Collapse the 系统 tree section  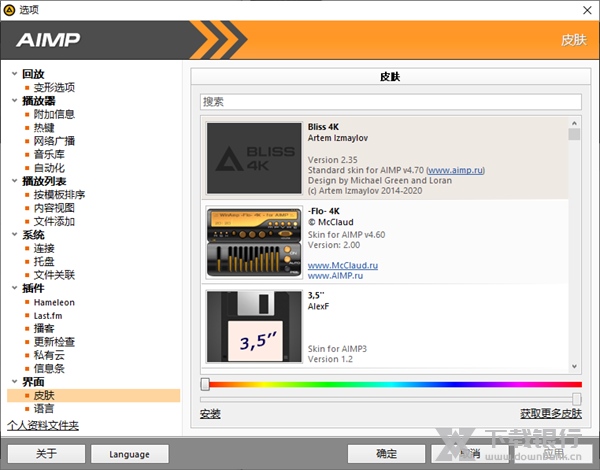[x=11, y=235]
